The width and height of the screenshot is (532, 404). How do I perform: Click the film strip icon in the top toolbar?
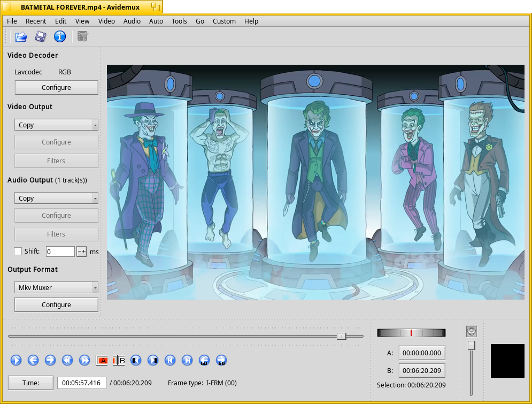point(82,37)
